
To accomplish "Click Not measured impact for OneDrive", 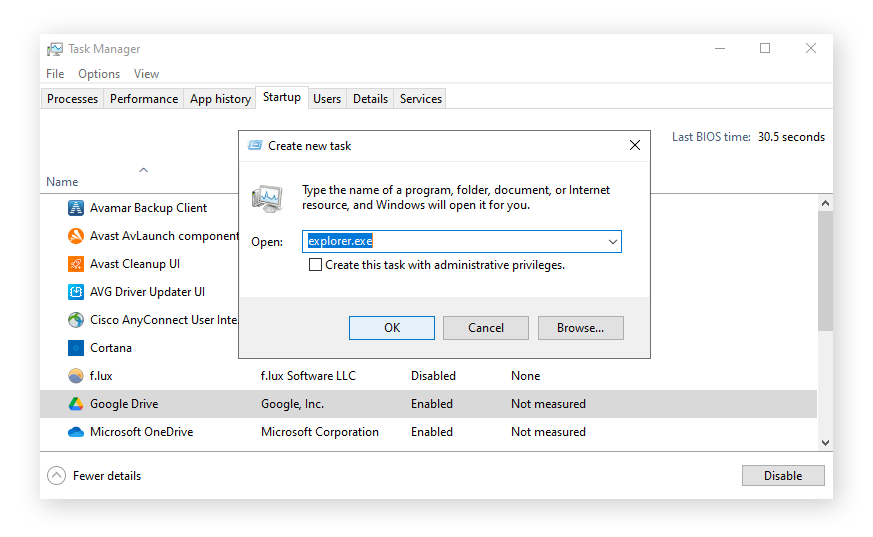I will point(548,432).
